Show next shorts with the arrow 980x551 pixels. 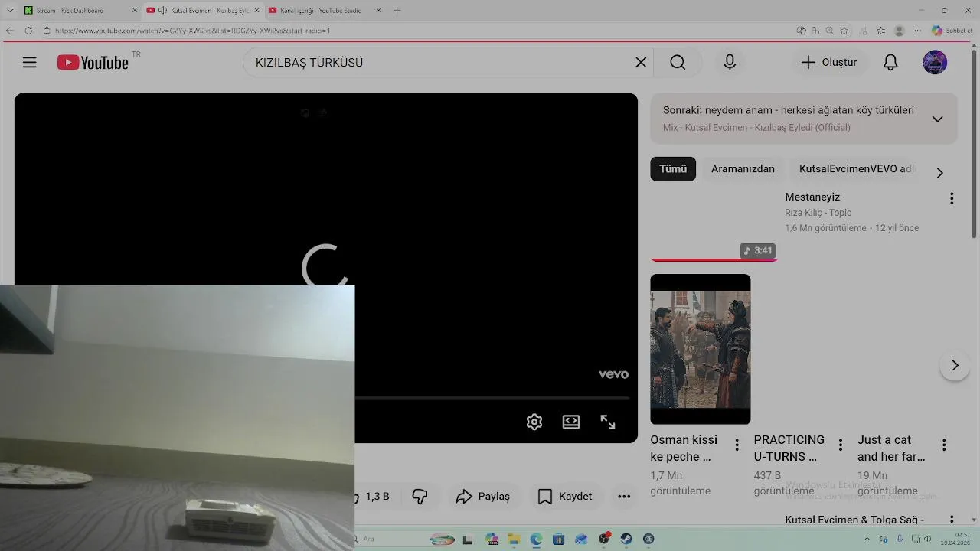click(x=955, y=366)
